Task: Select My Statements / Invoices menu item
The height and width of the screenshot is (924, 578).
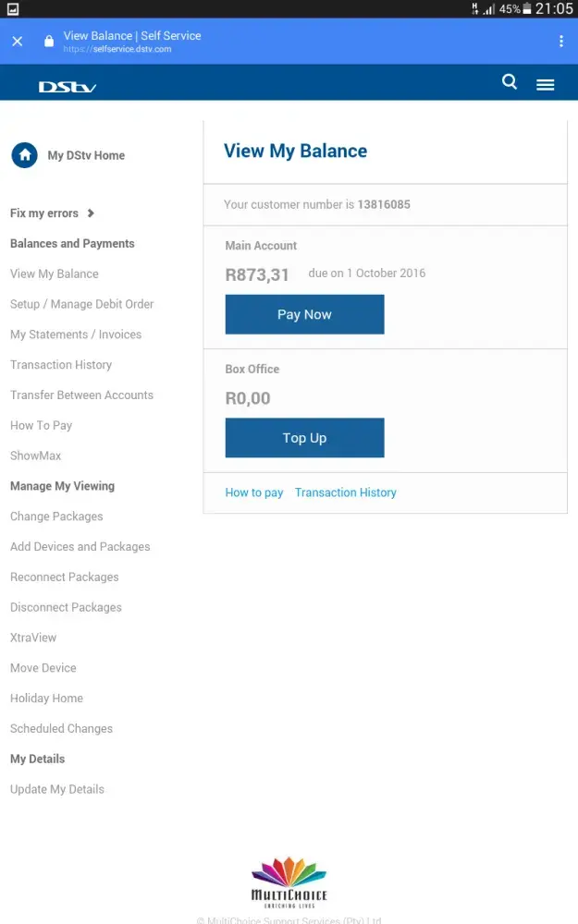Action: pos(76,334)
